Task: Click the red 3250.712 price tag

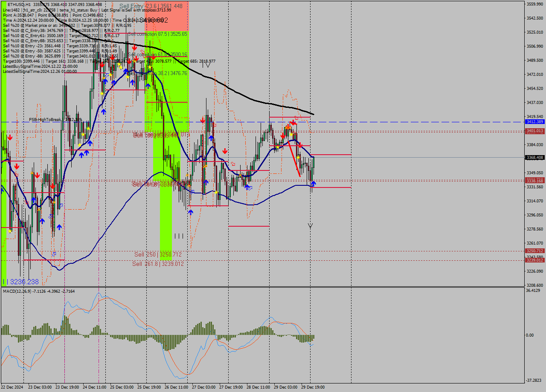Action: point(535,251)
